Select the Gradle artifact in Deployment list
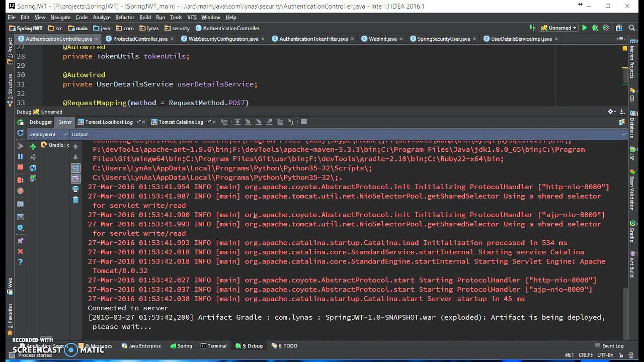Viewport: 644px width, 362px height. point(55,145)
